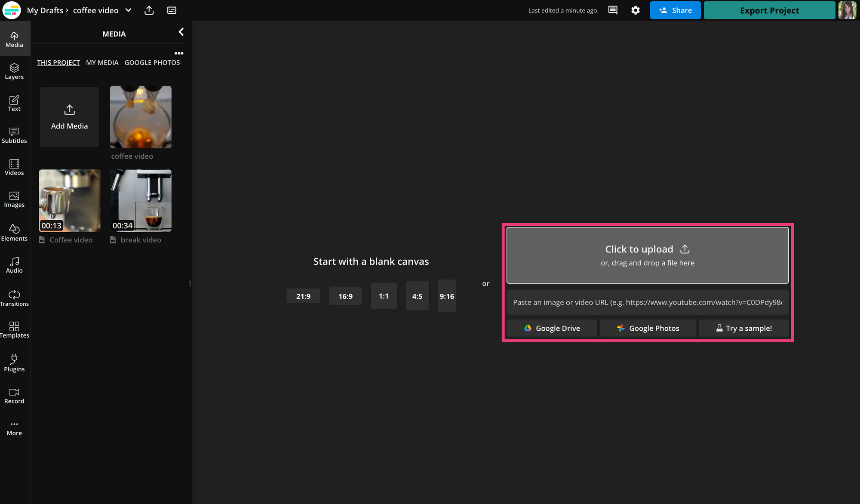The image size is (860, 504).
Task: Click the Export Project button
Action: (x=769, y=10)
